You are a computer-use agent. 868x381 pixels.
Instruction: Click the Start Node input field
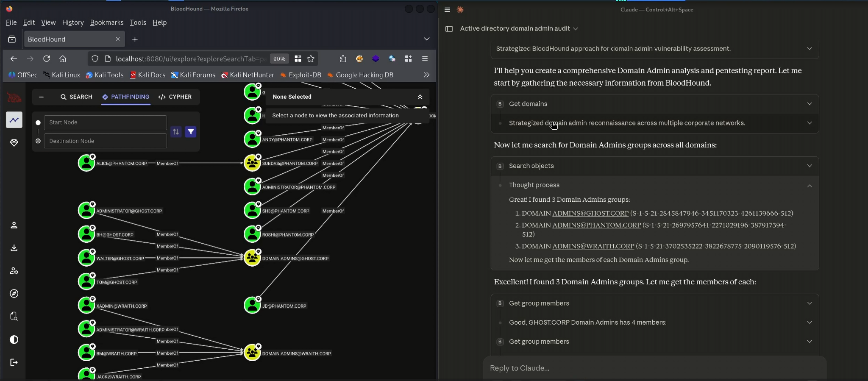click(x=105, y=122)
